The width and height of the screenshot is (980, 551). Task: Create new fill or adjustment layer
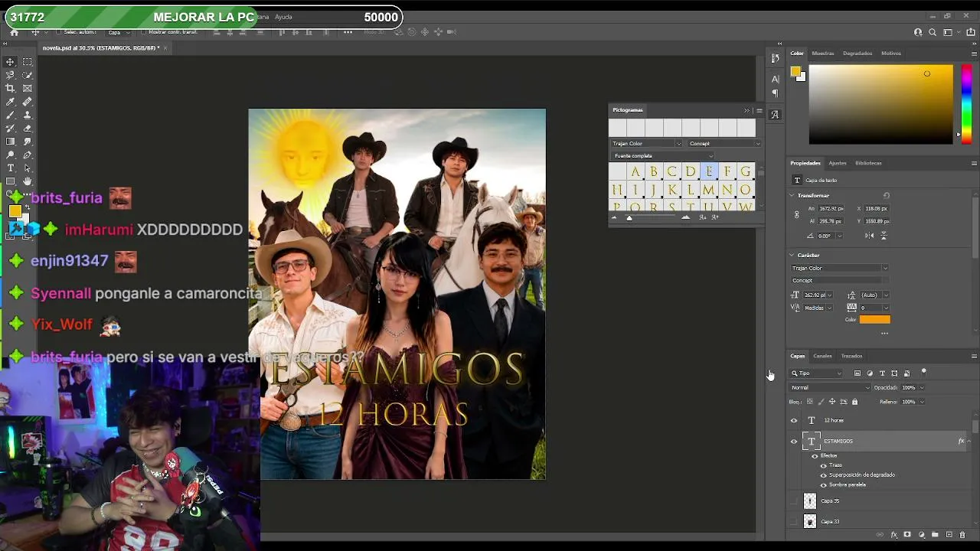[921, 535]
